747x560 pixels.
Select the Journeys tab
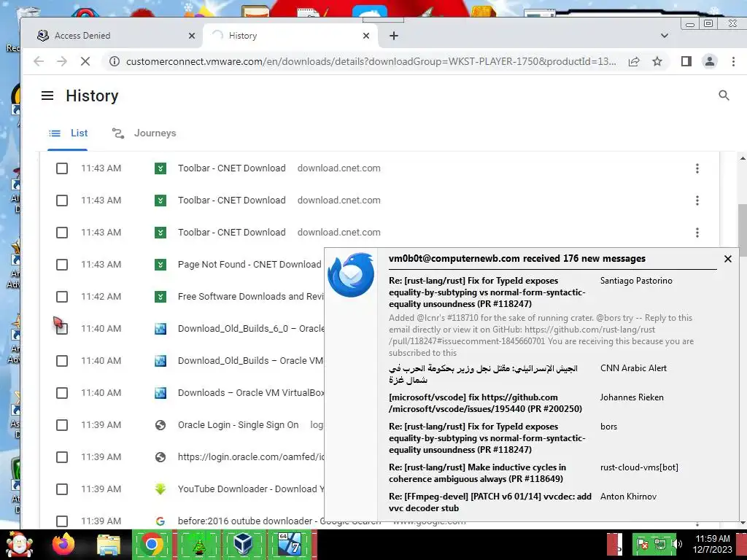pos(144,133)
